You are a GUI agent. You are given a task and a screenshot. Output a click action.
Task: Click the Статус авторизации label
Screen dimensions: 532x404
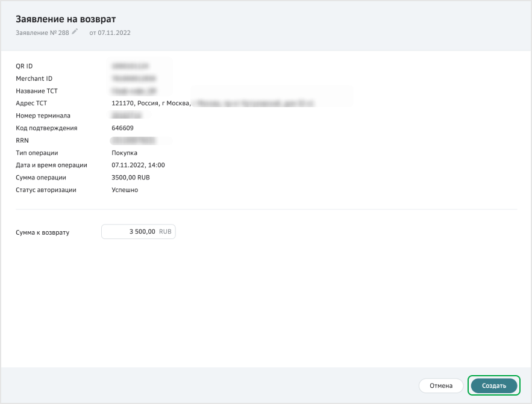(x=46, y=190)
